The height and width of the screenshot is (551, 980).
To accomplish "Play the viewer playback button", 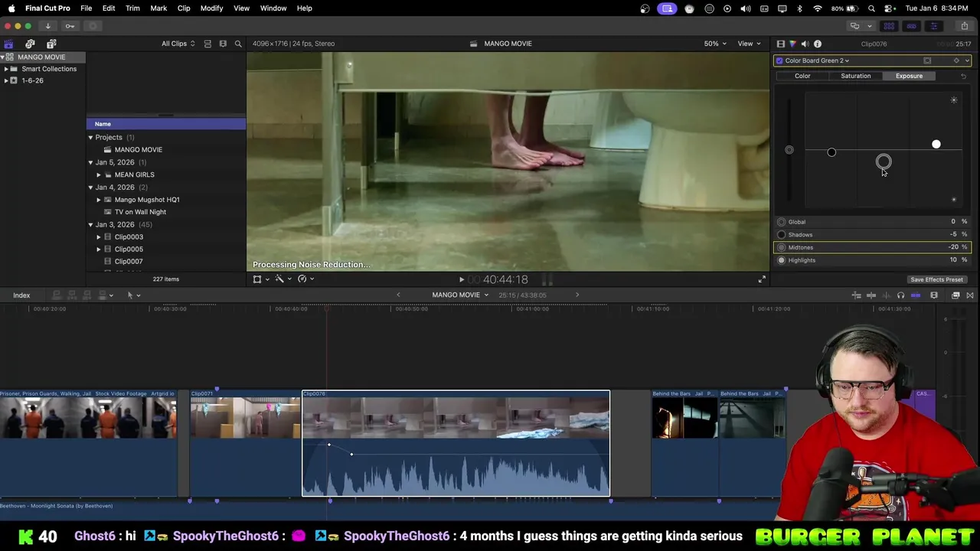I will pos(461,280).
